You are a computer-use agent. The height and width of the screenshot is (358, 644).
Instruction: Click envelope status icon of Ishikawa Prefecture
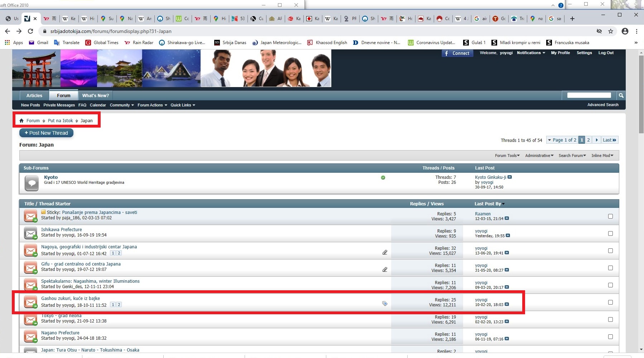point(31,233)
